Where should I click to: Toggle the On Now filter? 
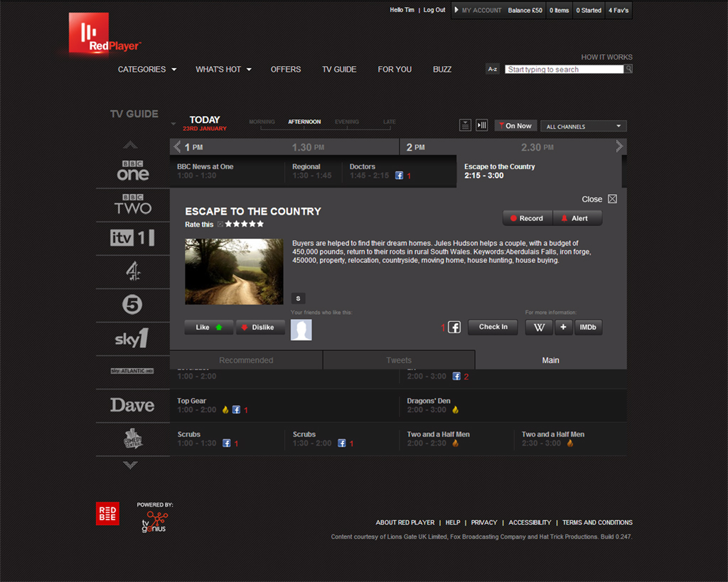tap(516, 126)
